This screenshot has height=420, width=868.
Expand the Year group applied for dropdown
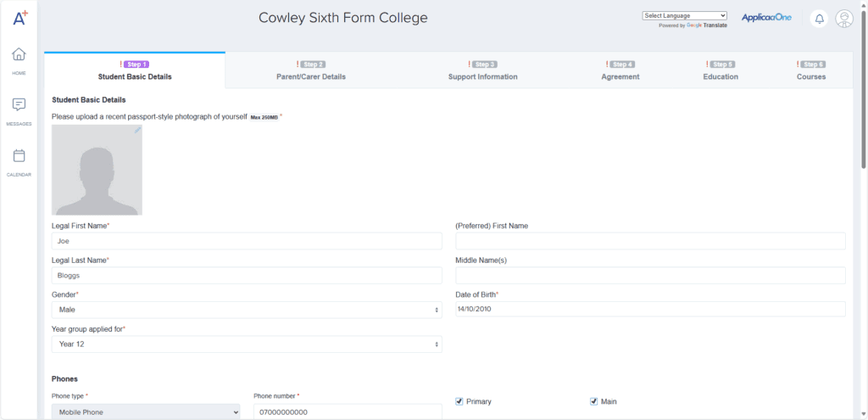pyautogui.click(x=247, y=344)
